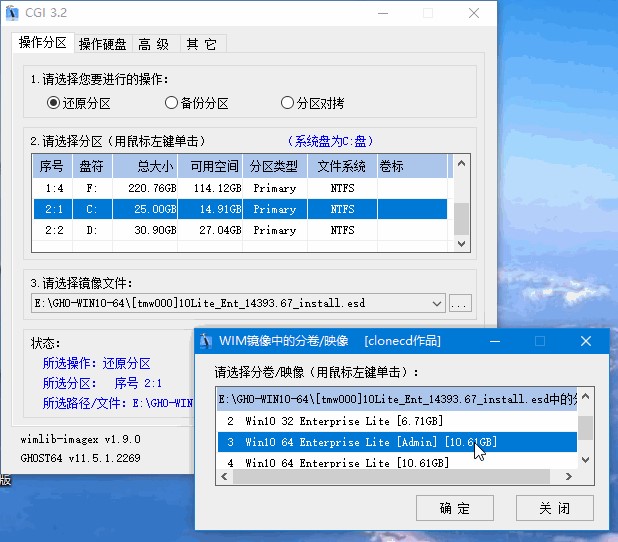Select image 2 Win10 32 Enterprise Lite

[x=397, y=421]
